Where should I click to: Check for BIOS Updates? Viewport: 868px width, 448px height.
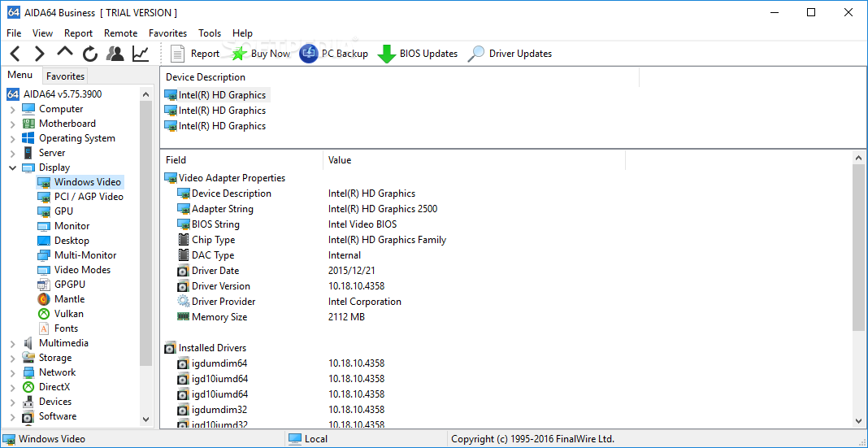tap(418, 54)
